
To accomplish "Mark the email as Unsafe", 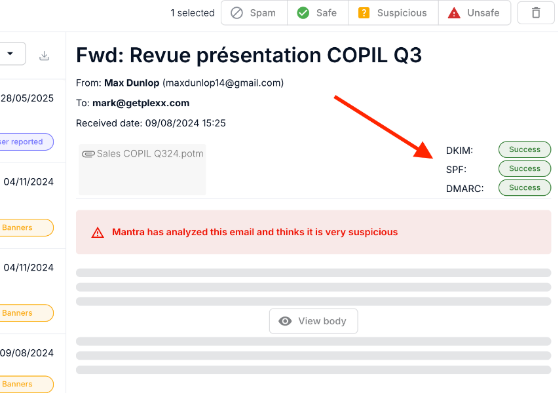I will [x=474, y=13].
